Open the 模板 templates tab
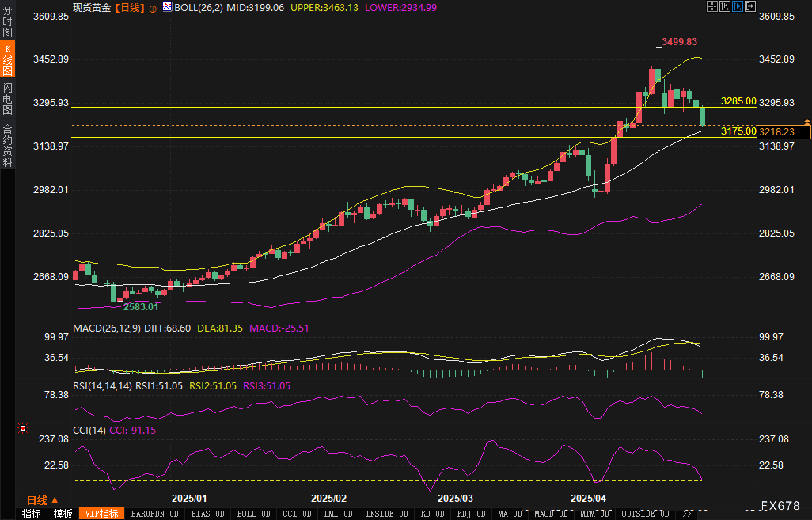812x520 pixels. tap(63, 514)
